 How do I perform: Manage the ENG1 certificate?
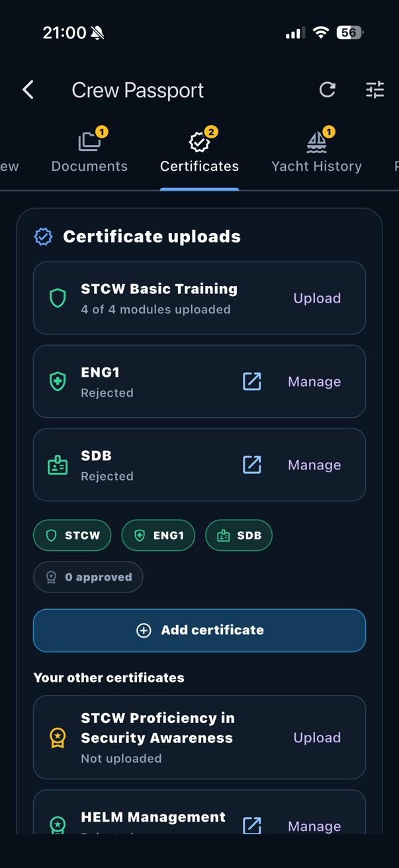click(x=314, y=381)
